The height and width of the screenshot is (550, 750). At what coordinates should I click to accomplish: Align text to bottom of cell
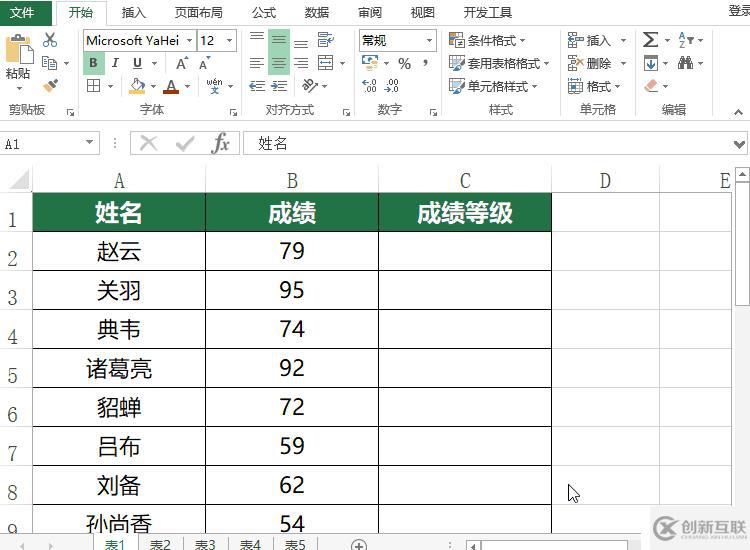301,43
